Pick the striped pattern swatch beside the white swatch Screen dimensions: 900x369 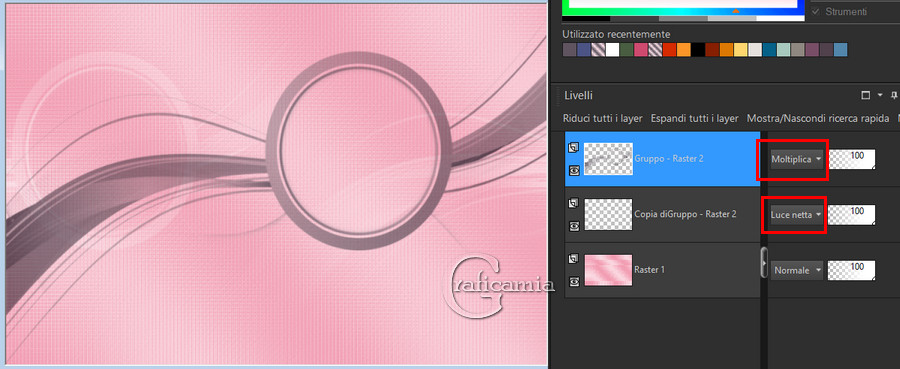click(x=598, y=50)
